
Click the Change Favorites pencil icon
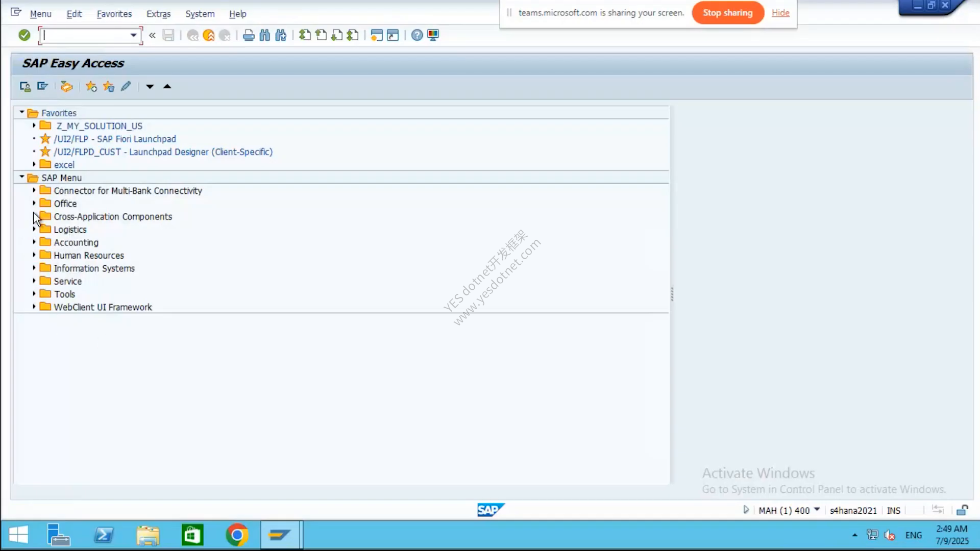[x=126, y=87]
